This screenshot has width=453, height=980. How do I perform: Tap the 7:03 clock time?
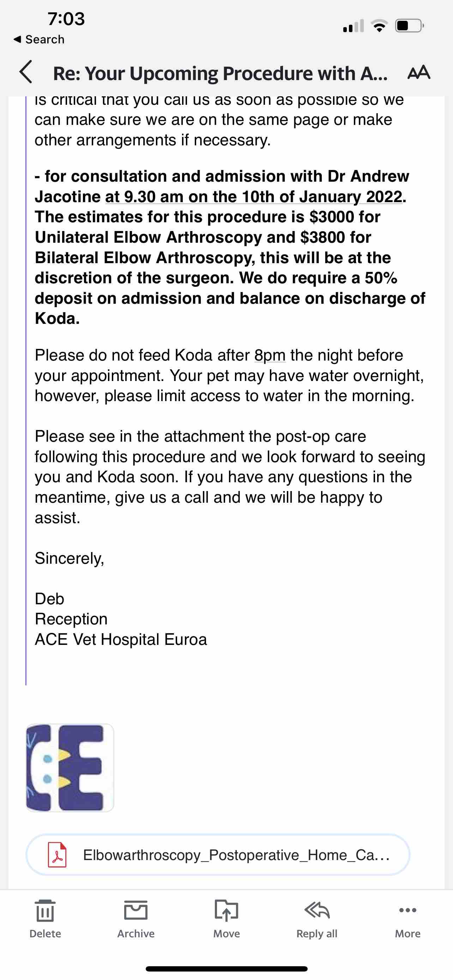(66, 19)
